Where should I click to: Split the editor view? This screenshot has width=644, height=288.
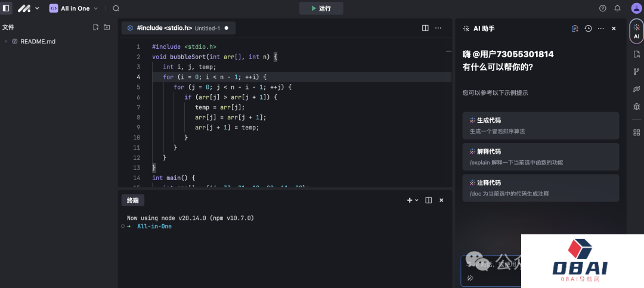click(x=425, y=28)
